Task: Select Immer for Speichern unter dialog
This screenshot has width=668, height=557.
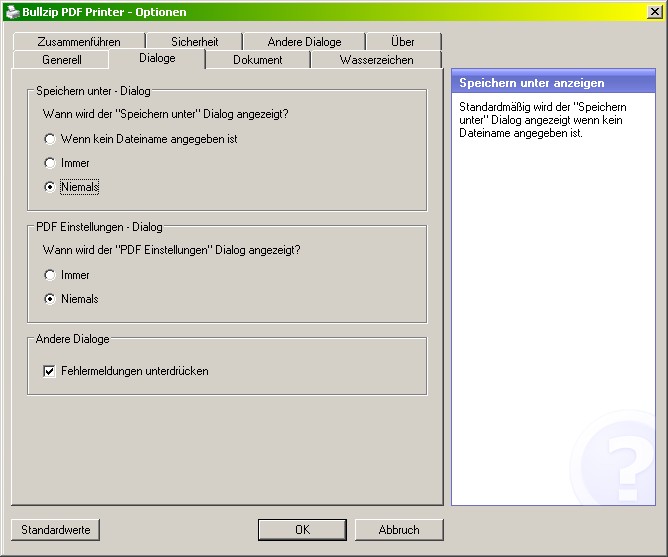Action: coord(67,163)
